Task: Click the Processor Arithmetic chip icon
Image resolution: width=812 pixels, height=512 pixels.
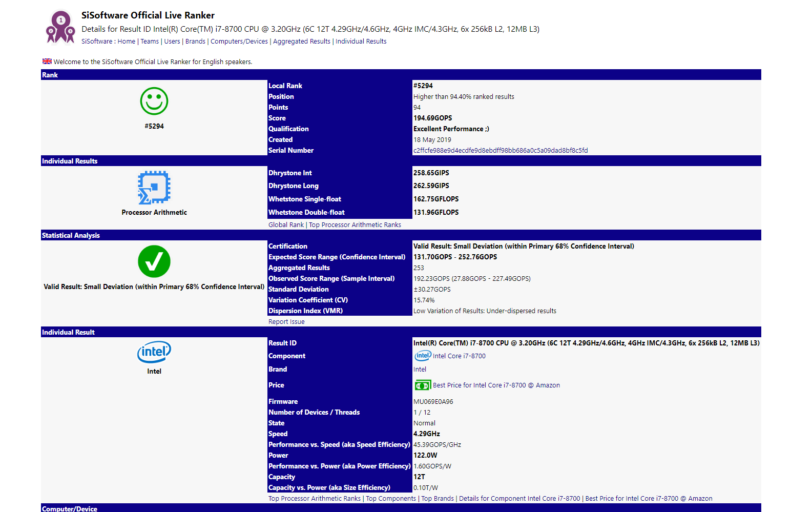Action: pos(154,188)
